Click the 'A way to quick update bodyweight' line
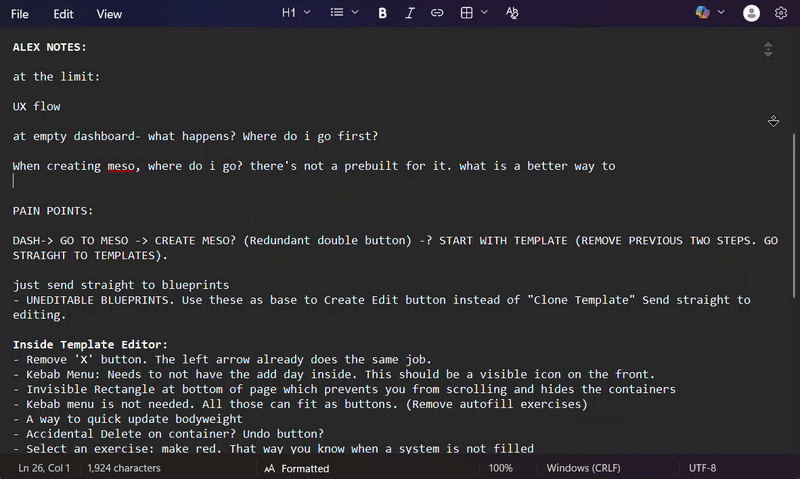Screen dimensions: 800x479 click(x=128, y=419)
